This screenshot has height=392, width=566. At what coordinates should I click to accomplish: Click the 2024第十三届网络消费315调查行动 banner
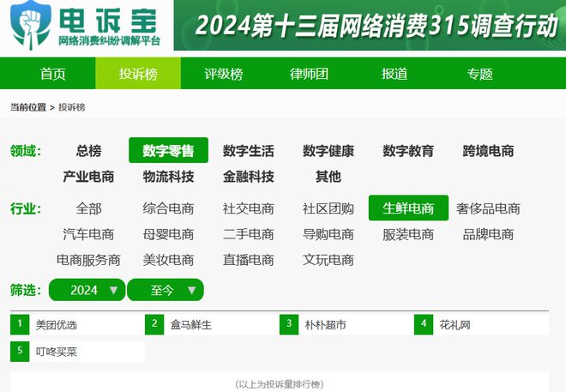(370, 25)
